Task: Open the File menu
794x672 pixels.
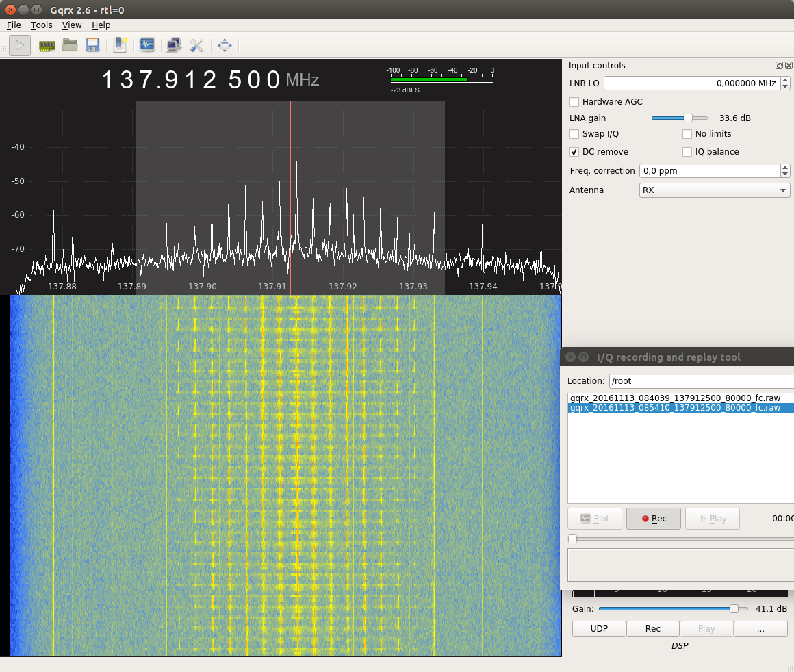Action: (14, 25)
